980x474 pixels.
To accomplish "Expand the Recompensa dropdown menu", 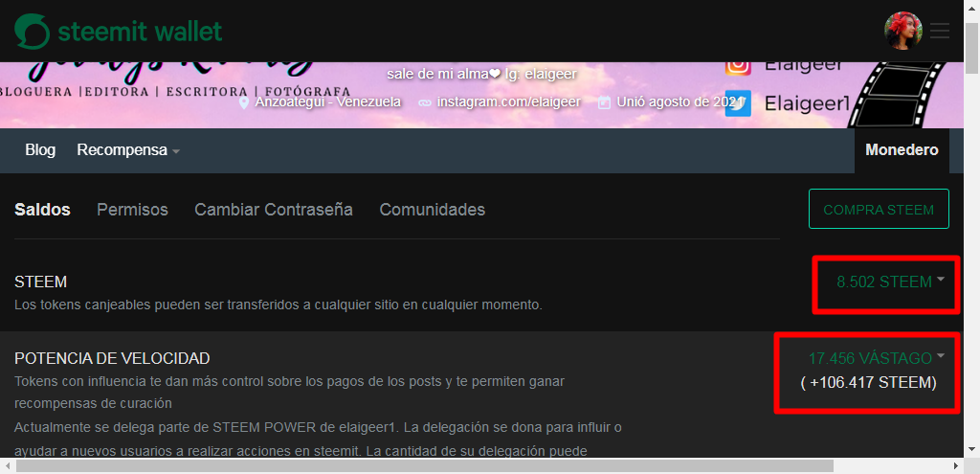I will [128, 150].
